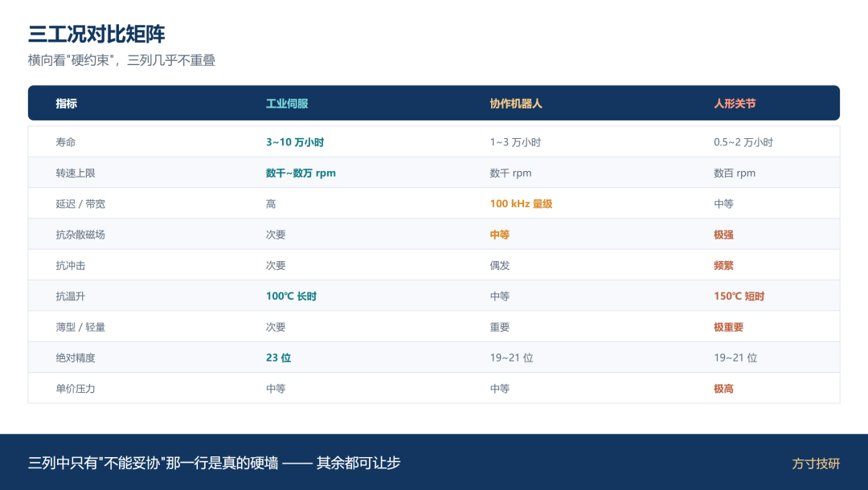
Task: Click the "极强" cell
Action: 724,235
